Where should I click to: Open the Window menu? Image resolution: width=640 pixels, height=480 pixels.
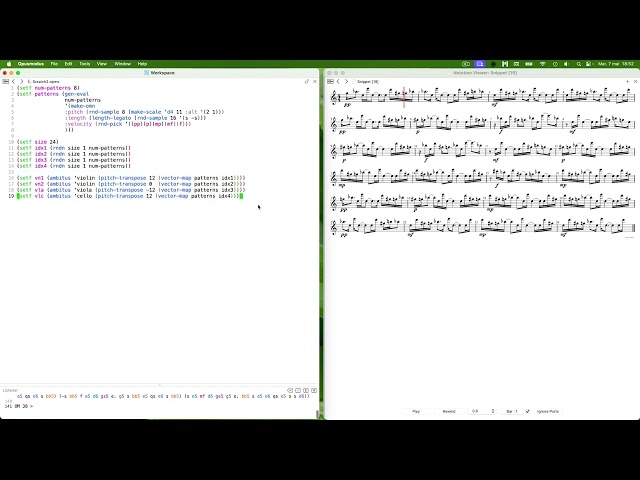(x=122, y=64)
